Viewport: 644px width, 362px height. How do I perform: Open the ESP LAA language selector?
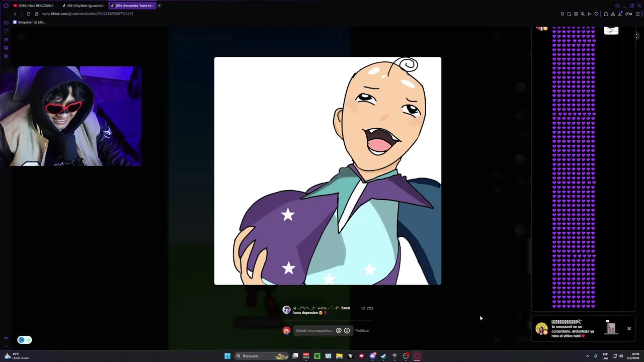(x=605, y=356)
